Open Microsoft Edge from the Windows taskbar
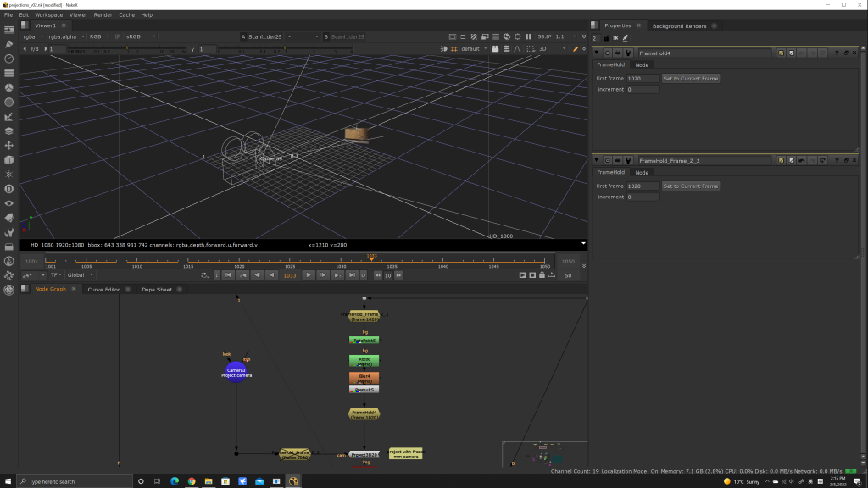Image resolution: width=868 pixels, height=488 pixels. pyautogui.click(x=175, y=481)
